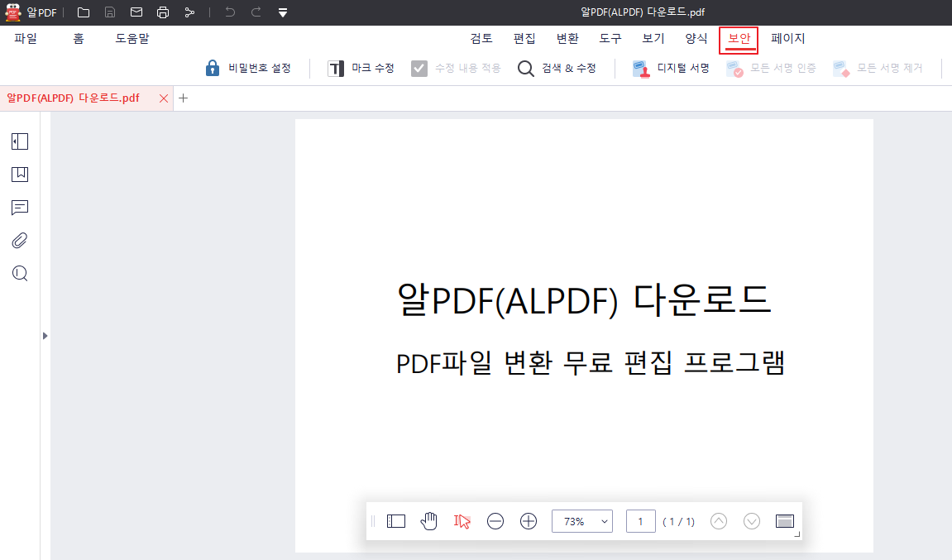Viewport: 952px width, 560px height.
Task: Zoom in with the plus icon
Action: pyautogui.click(x=529, y=520)
